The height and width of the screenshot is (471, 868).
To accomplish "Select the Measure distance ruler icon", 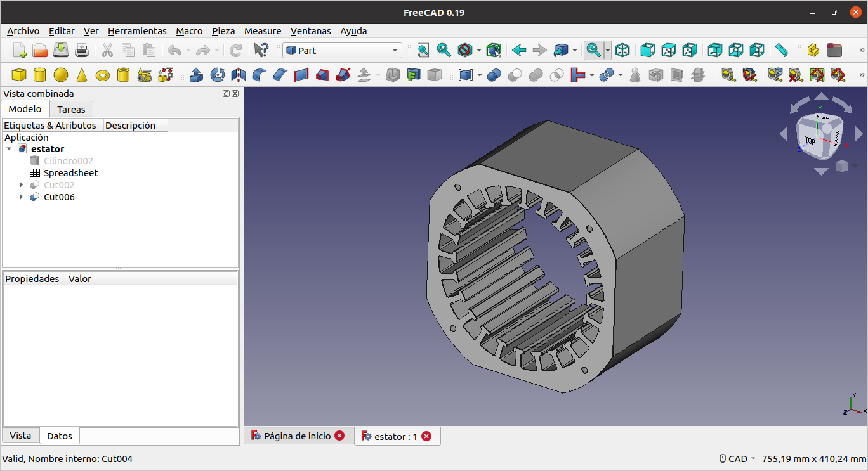I will [781, 51].
